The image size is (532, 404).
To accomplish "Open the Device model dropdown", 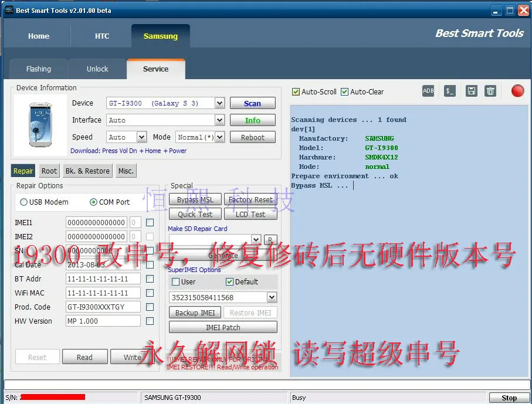I will (x=220, y=103).
